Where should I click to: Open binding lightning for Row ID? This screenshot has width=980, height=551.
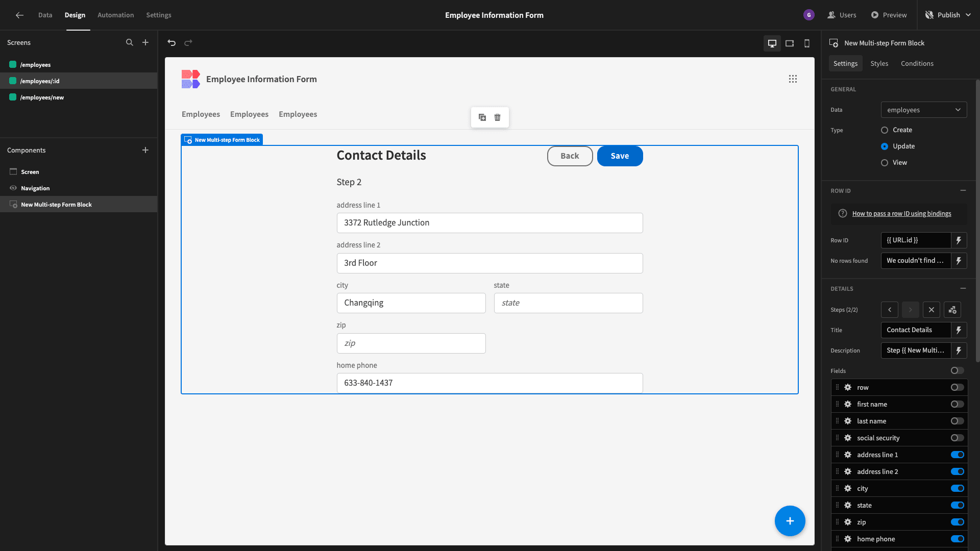tap(959, 240)
